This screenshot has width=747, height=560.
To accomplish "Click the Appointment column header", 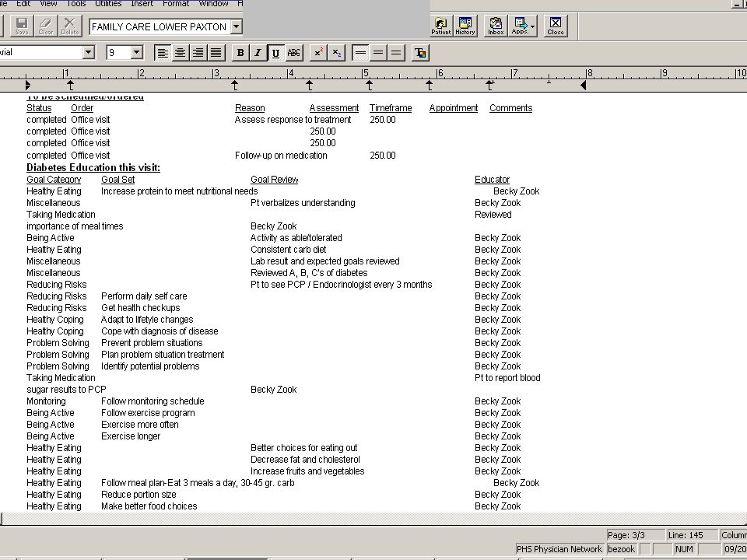I will [x=453, y=108].
